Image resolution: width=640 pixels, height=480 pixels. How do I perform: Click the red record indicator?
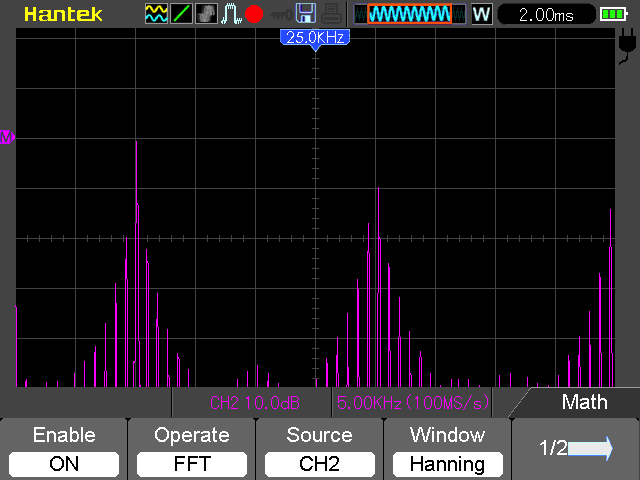[254, 14]
